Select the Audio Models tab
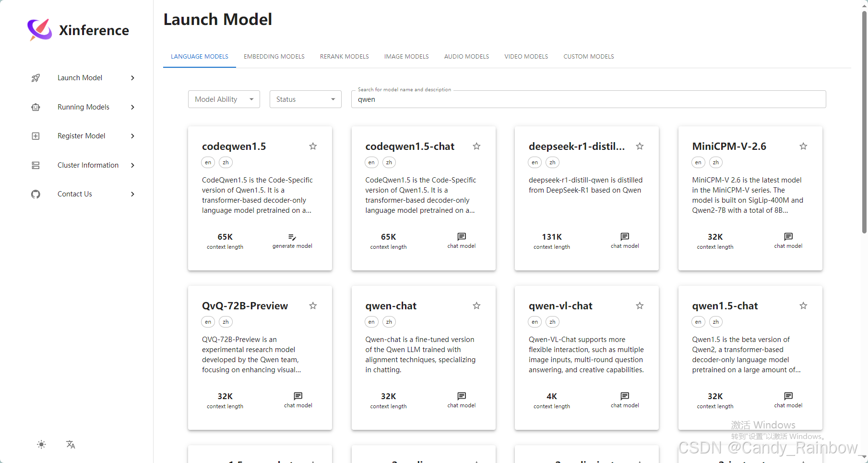The image size is (868, 463). (466, 57)
